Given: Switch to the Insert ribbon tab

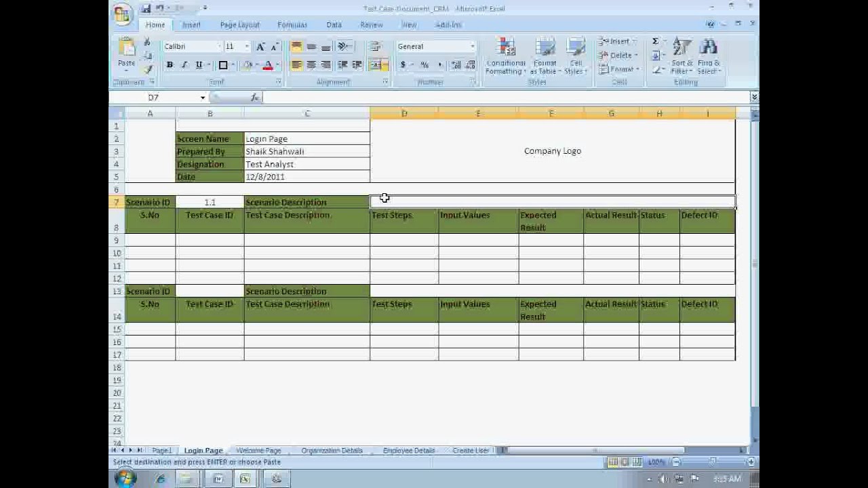Looking at the screenshot, I should pos(191,24).
